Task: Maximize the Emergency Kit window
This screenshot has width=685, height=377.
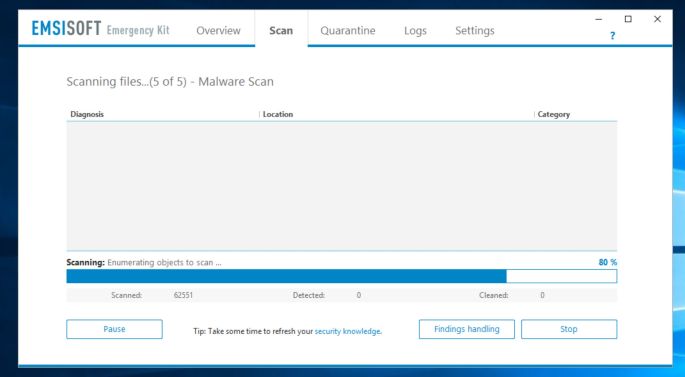Action: click(628, 19)
